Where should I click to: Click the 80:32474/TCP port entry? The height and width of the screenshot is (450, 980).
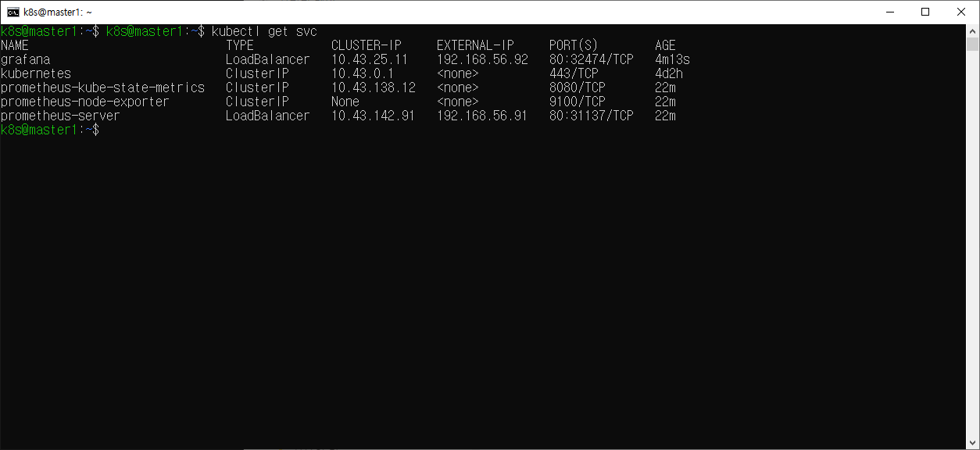(591, 59)
